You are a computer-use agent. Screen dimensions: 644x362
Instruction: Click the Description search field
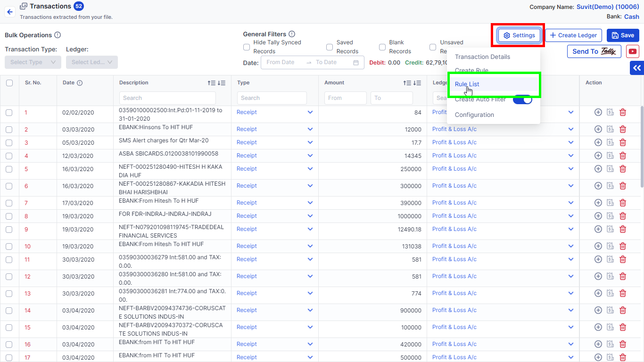(167, 98)
